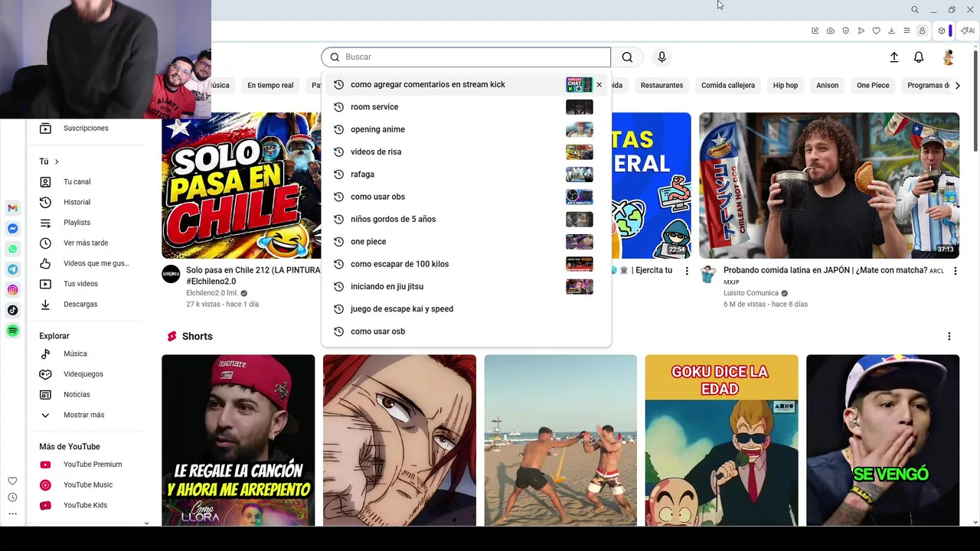980x551 pixels.
Task: Expand the 'Tú' section chevron
Action: 57,161
